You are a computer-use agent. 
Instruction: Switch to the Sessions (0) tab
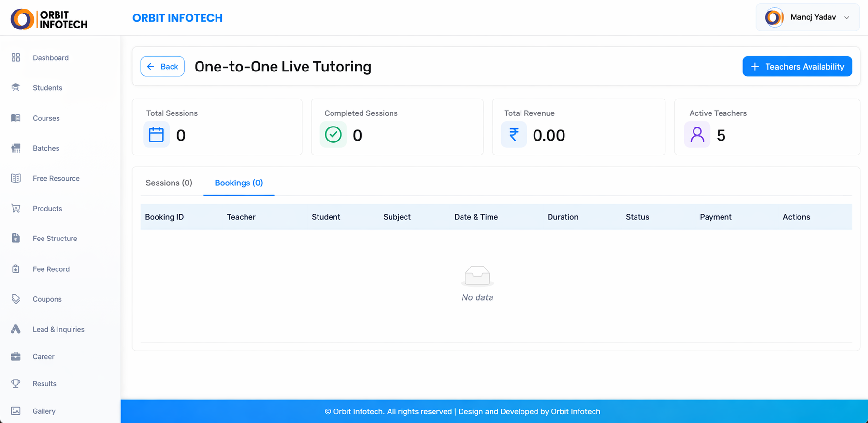point(169,183)
